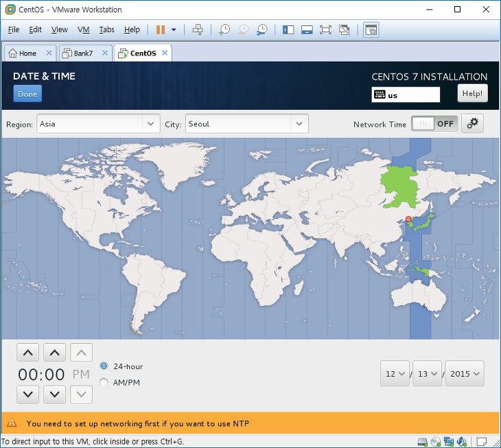
Task: Switch AM/PM with the down arrow
Action: 81,394
